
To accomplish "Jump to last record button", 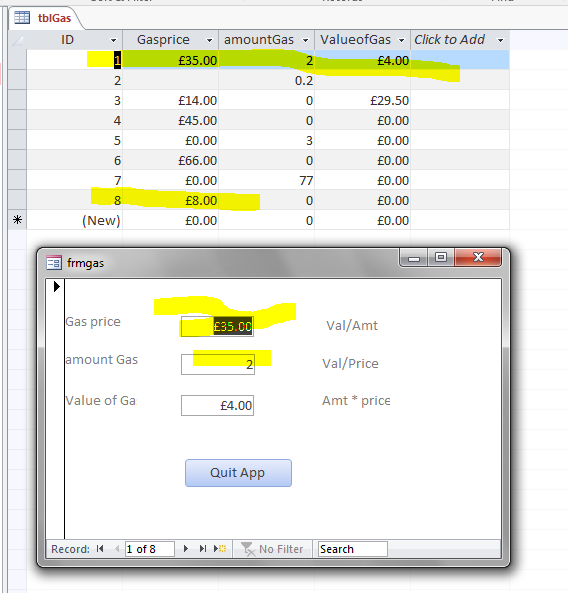I will pos(203,549).
